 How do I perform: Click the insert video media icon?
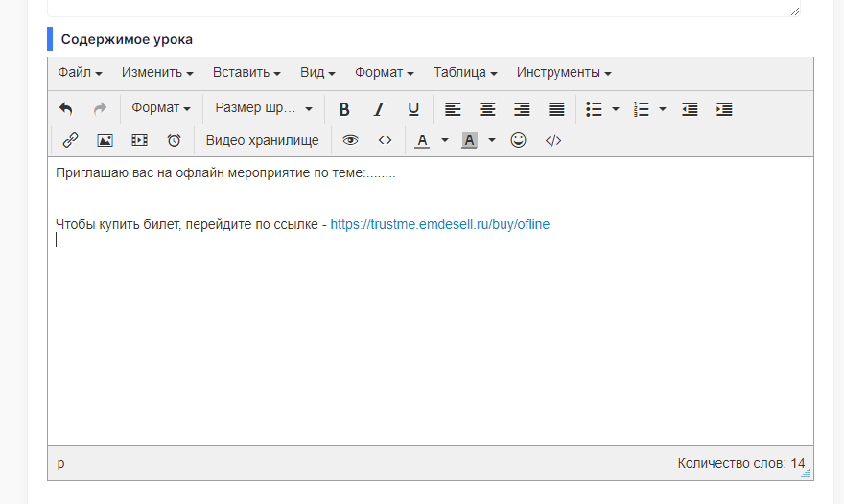[x=139, y=140]
